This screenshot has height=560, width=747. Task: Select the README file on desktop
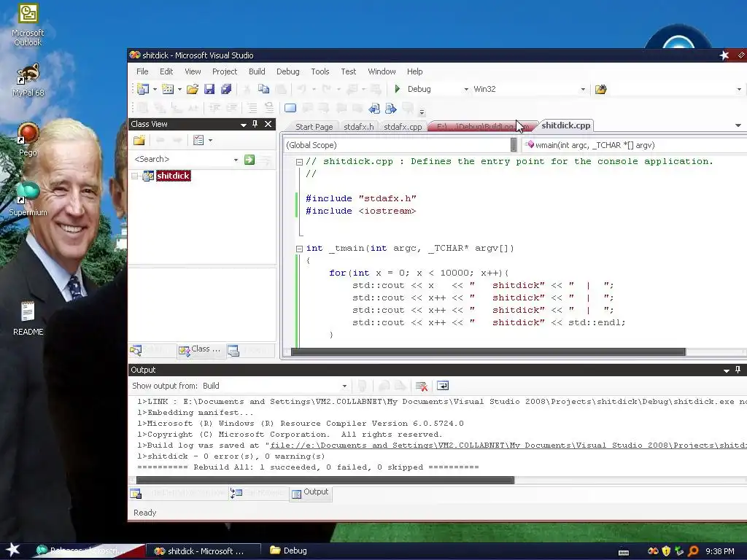[x=28, y=318]
